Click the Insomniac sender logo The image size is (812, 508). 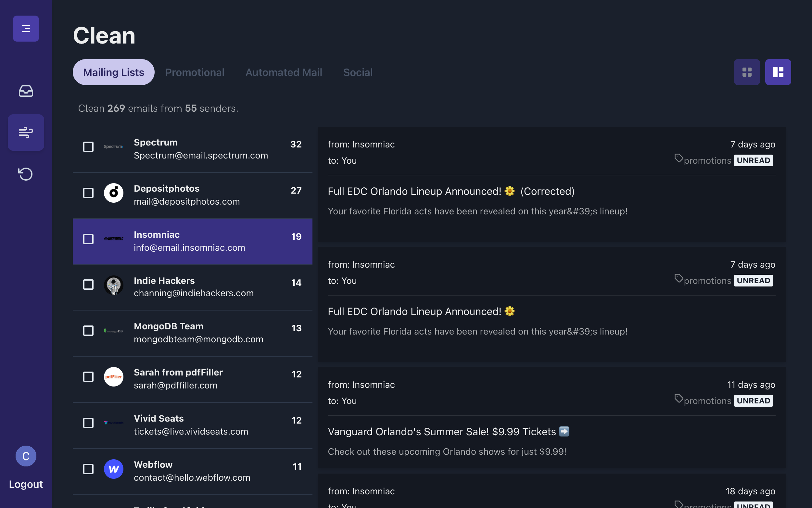(x=114, y=239)
